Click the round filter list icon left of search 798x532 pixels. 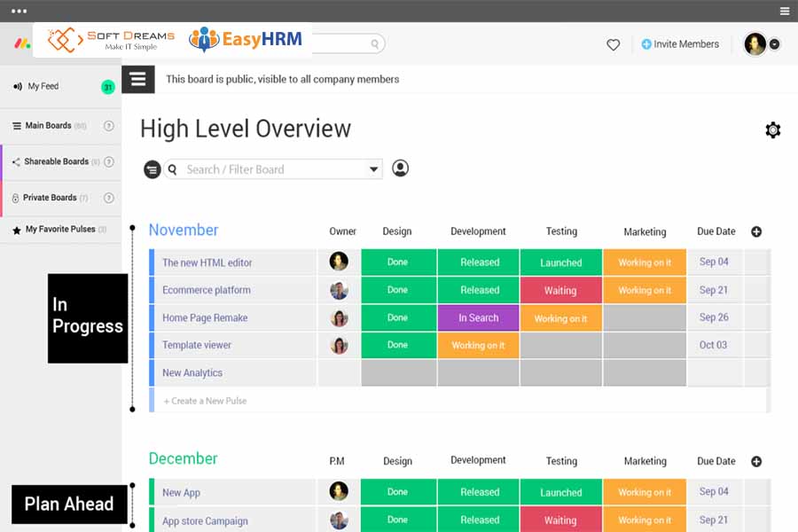point(153,169)
